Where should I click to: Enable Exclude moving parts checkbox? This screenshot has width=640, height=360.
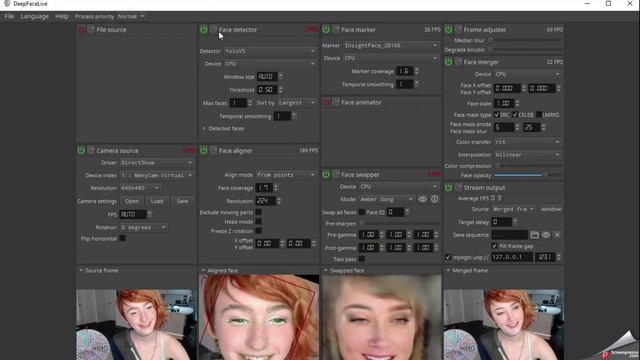coord(258,212)
